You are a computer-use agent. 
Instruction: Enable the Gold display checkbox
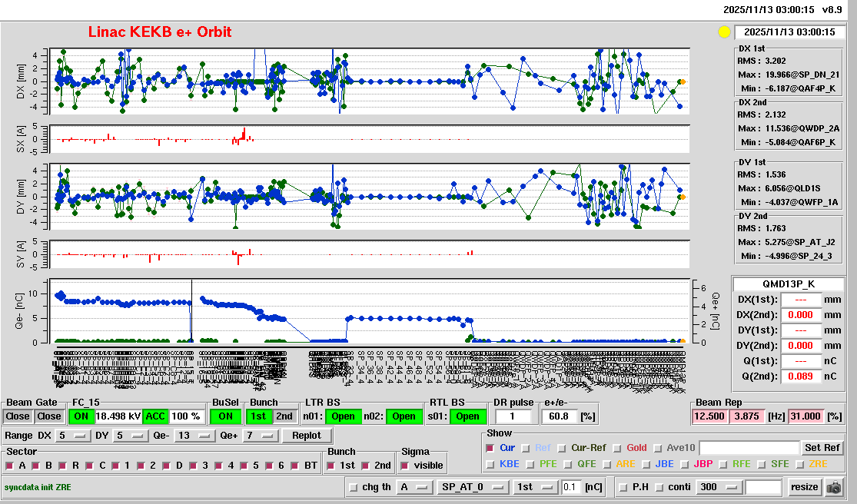click(x=618, y=448)
